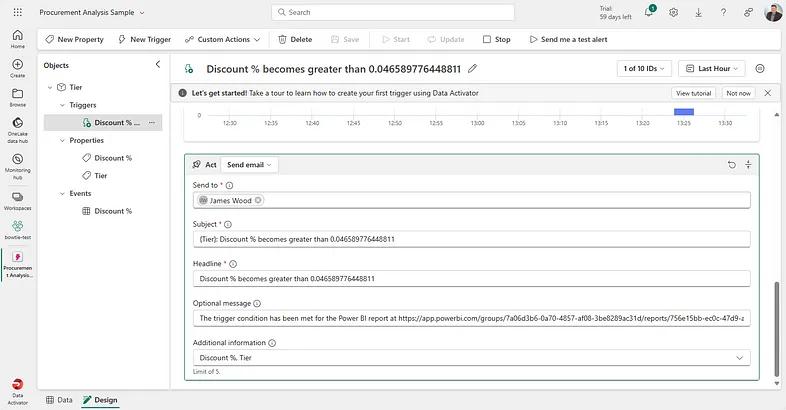Open notifications bell
The height and width of the screenshot is (410, 786).
pyautogui.click(x=649, y=13)
